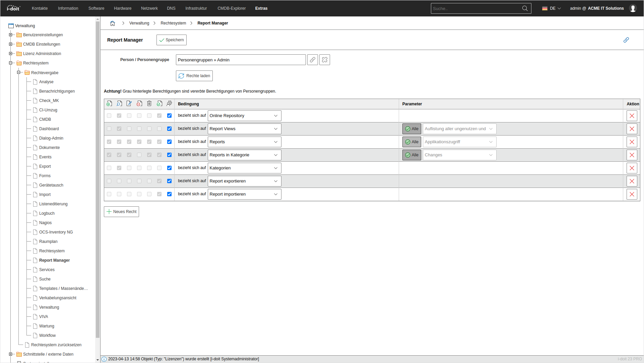
Task: Remove the Online Repository right
Action: point(632,116)
